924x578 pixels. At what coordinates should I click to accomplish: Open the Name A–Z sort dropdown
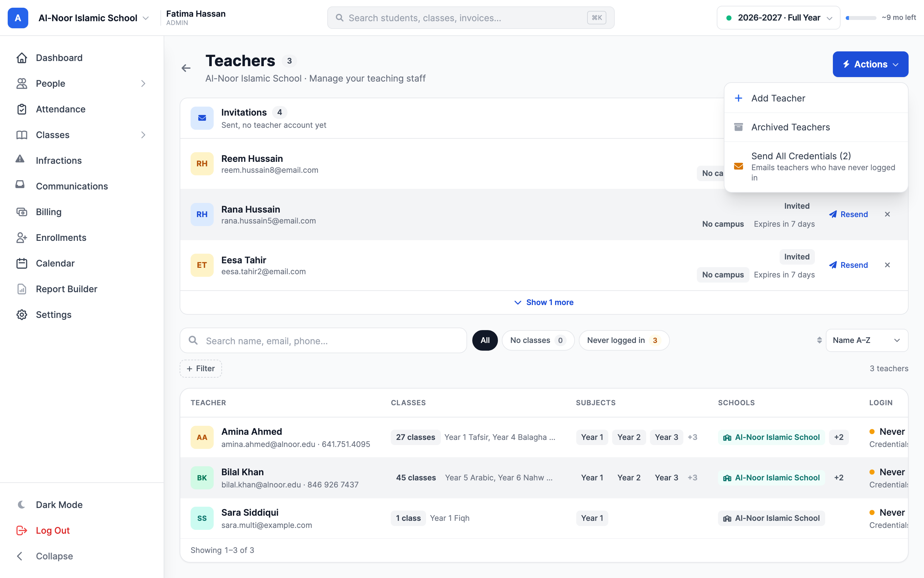867,340
